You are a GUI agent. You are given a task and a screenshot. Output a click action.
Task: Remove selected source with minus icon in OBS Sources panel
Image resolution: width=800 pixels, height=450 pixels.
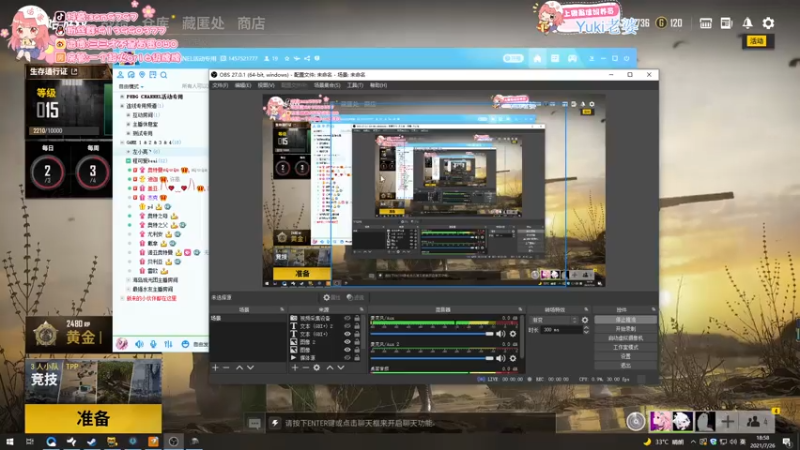tap(306, 367)
